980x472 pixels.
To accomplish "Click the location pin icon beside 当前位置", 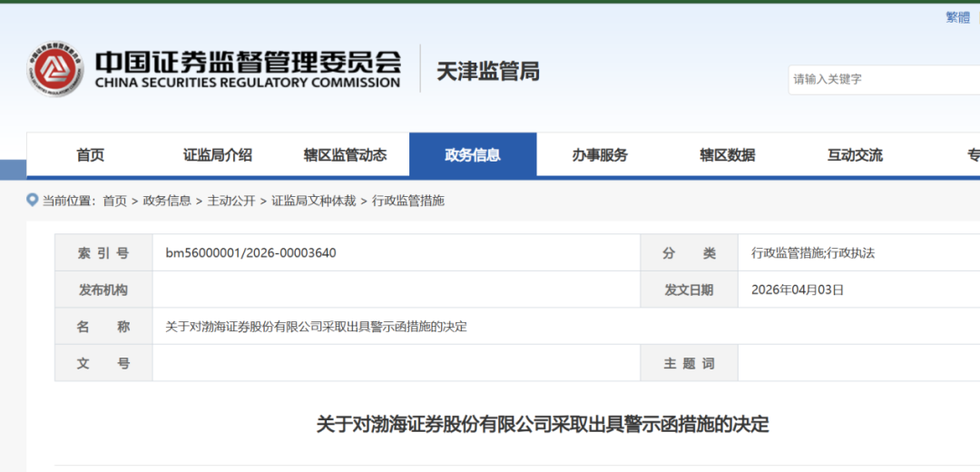I will point(33,200).
